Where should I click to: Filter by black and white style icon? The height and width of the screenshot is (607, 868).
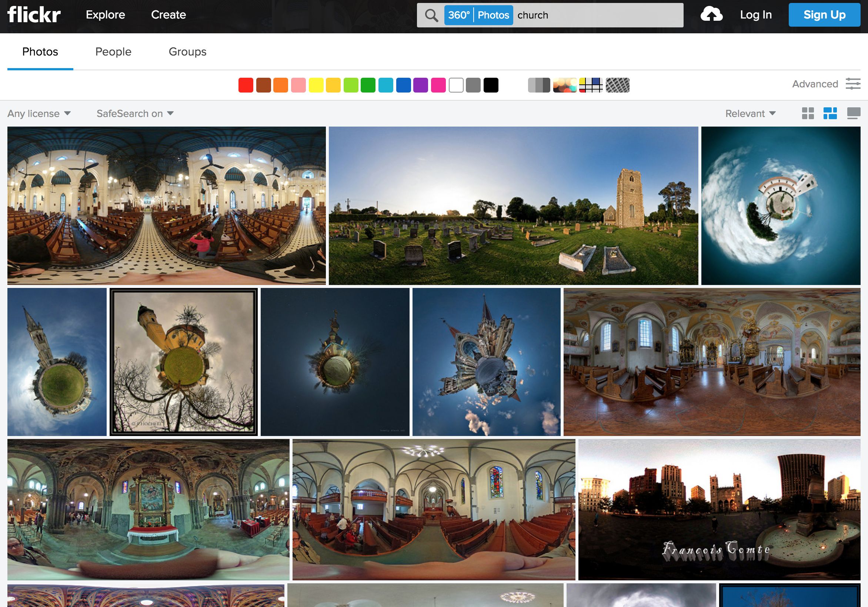click(x=539, y=85)
